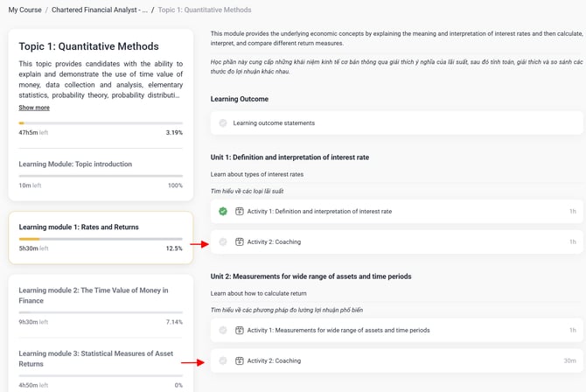Select Learning Module: Topic introduction

[75, 164]
